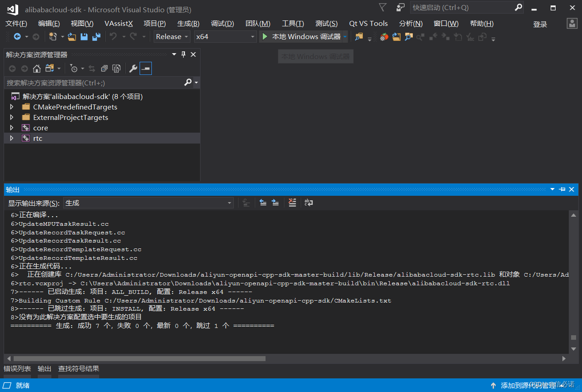The image size is (582, 392).
Task: Toggle word wrap in the Output panel
Action: (309, 203)
